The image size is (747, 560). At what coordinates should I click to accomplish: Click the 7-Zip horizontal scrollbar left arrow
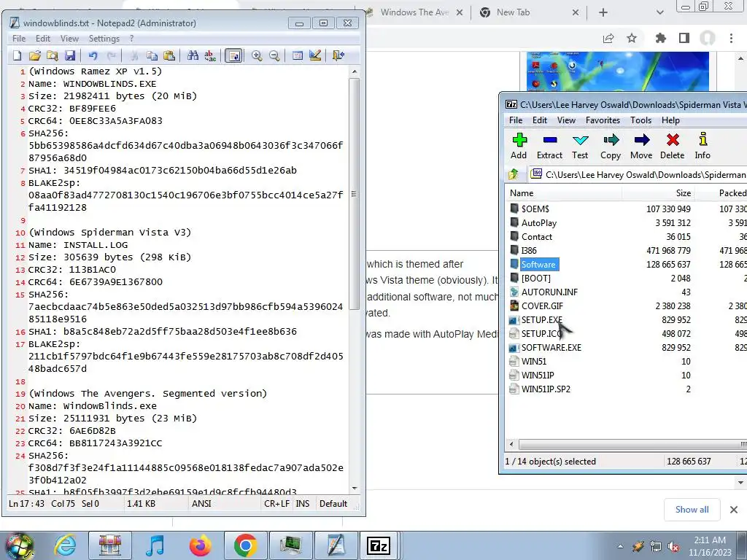pos(511,445)
